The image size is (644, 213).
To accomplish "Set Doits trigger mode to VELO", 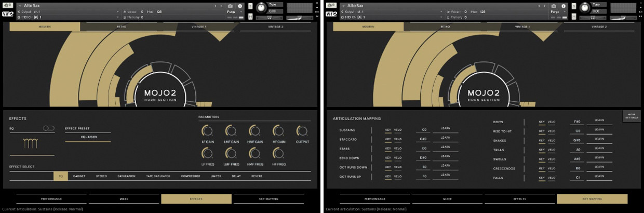I will (x=552, y=122).
